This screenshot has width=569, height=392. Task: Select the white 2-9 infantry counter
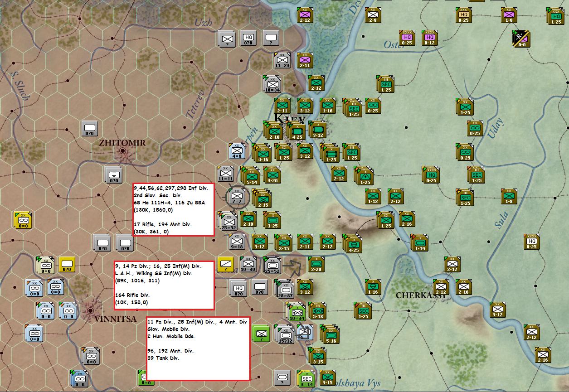click(373, 15)
